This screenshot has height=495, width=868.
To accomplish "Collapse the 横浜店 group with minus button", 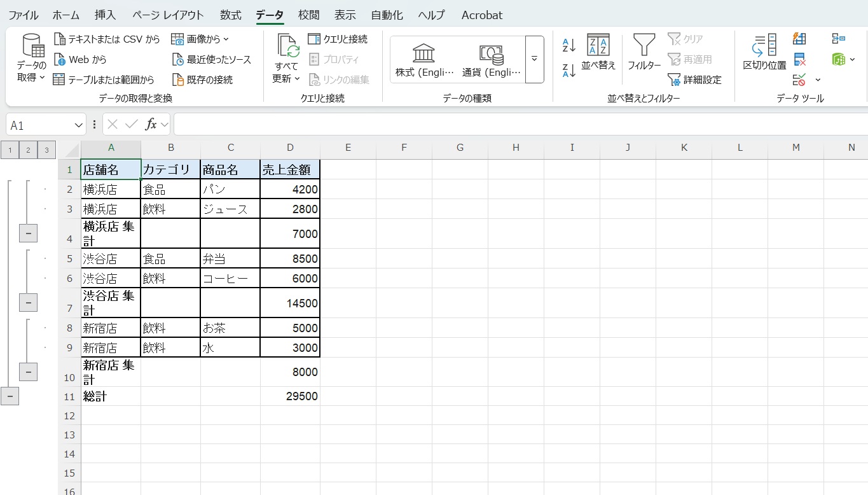I will (27, 233).
